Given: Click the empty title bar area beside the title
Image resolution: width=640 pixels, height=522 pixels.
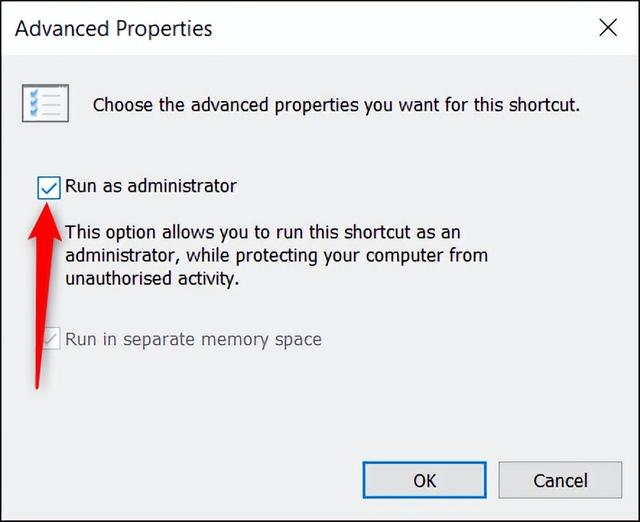Looking at the screenshot, I should pyautogui.click(x=404, y=28).
